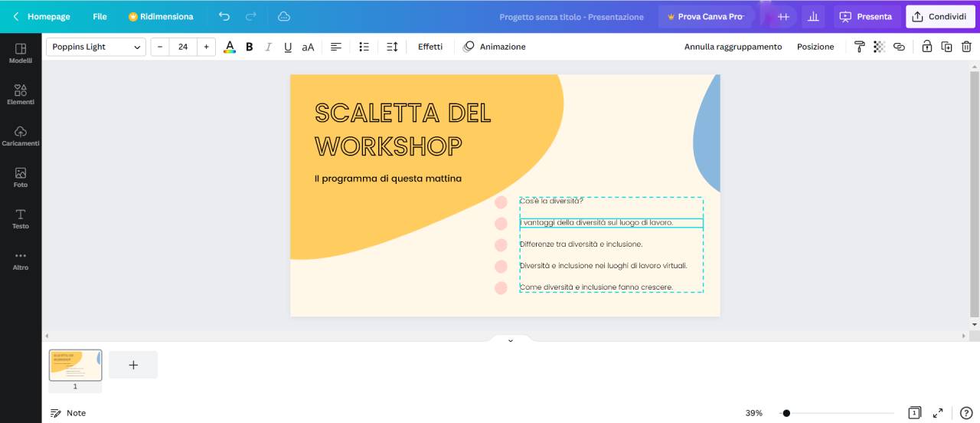This screenshot has width=980, height=423.
Task: Click the copy style paint roller icon
Action: (x=859, y=47)
